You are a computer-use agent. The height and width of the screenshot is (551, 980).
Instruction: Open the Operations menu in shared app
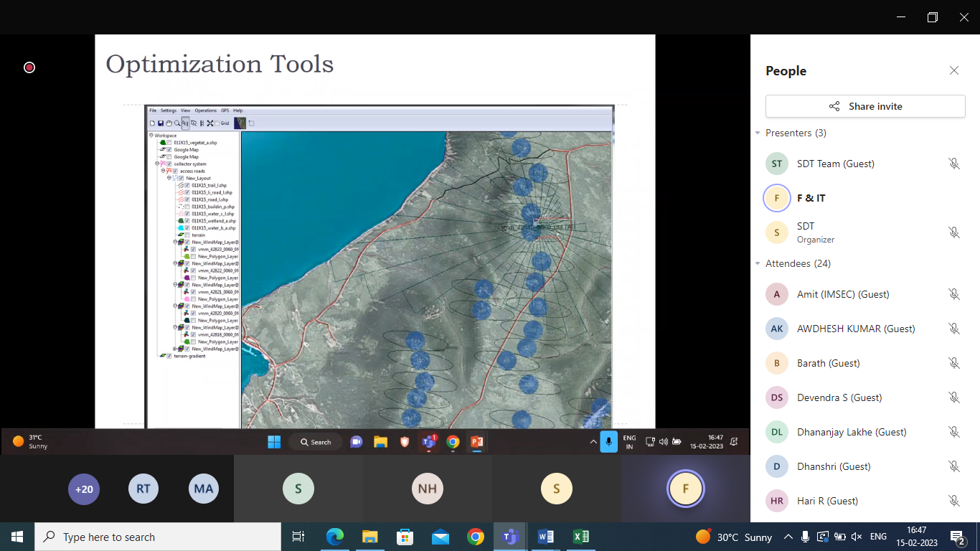tap(205, 110)
